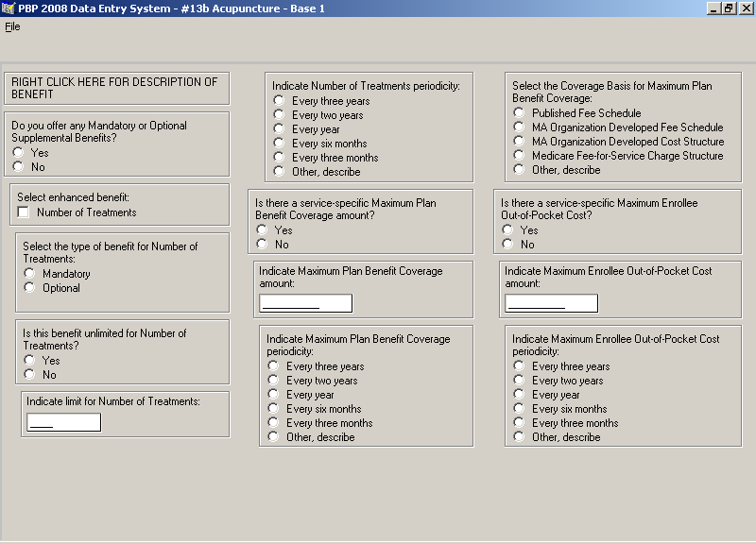
Task: Select Published Fee Schedule coverage basis
Action: pyautogui.click(x=519, y=112)
